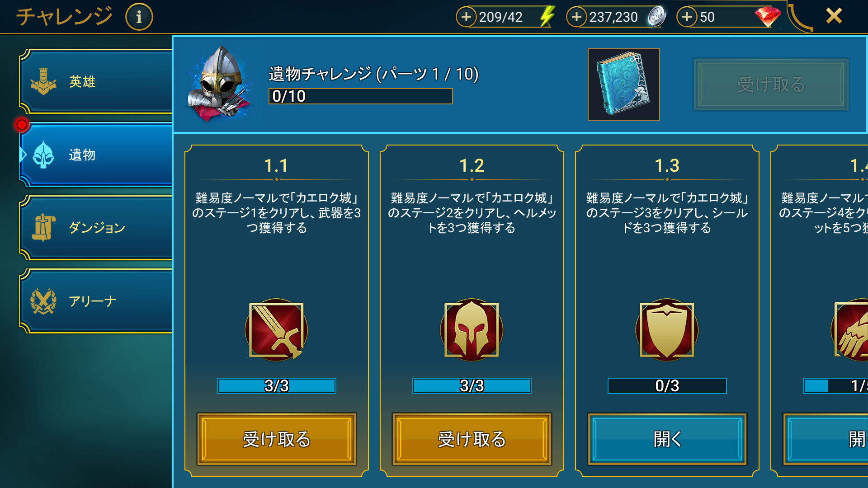Switch to the ダンジョン tab
The height and width of the screenshot is (488, 868).
[x=96, y=228]
